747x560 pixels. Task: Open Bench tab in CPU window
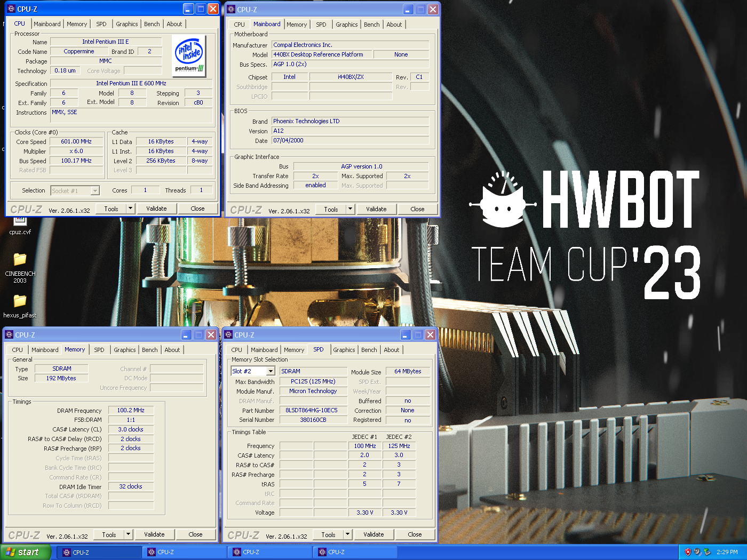[x=152, y=24]
